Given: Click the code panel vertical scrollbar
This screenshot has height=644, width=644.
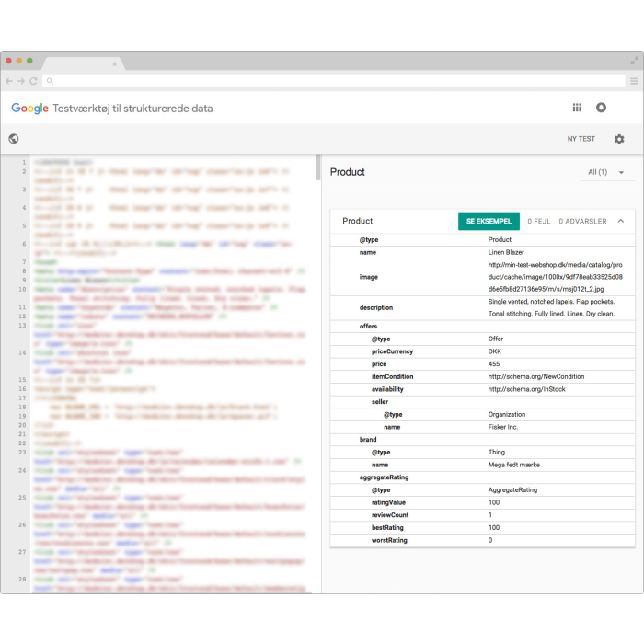Looking at the screenshot, I should (317, 167).
